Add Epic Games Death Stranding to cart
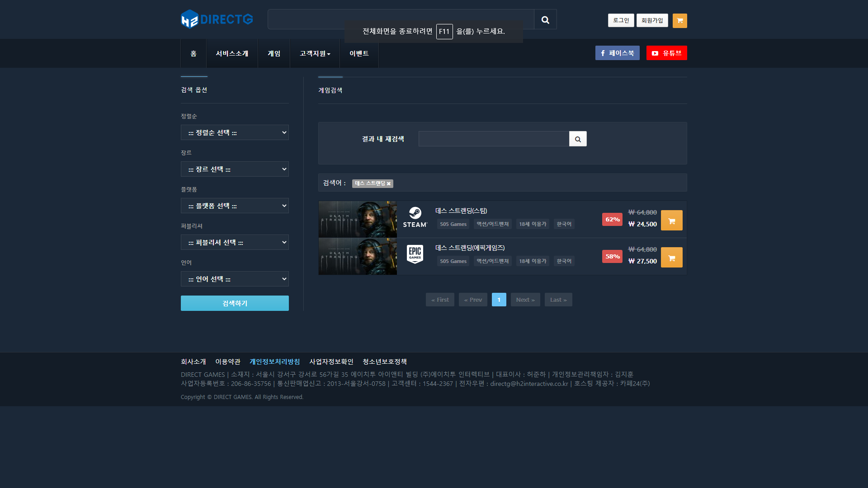Viewport: 868px width, 488px height. click(x=671, y=258)
